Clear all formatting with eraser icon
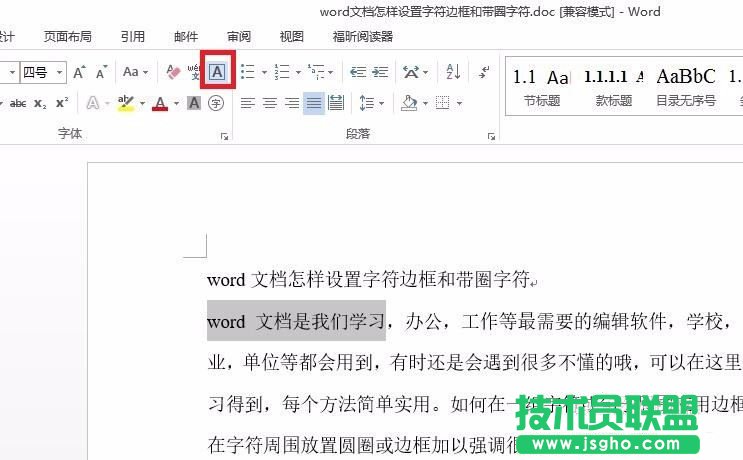Viewport: 743px width, 460px height. click(x=173, y=72)
